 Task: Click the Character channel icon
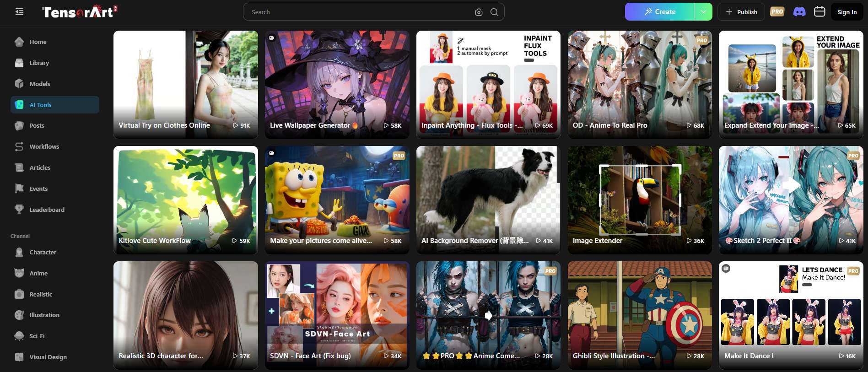pyautogui.click(x=19, y=252)
